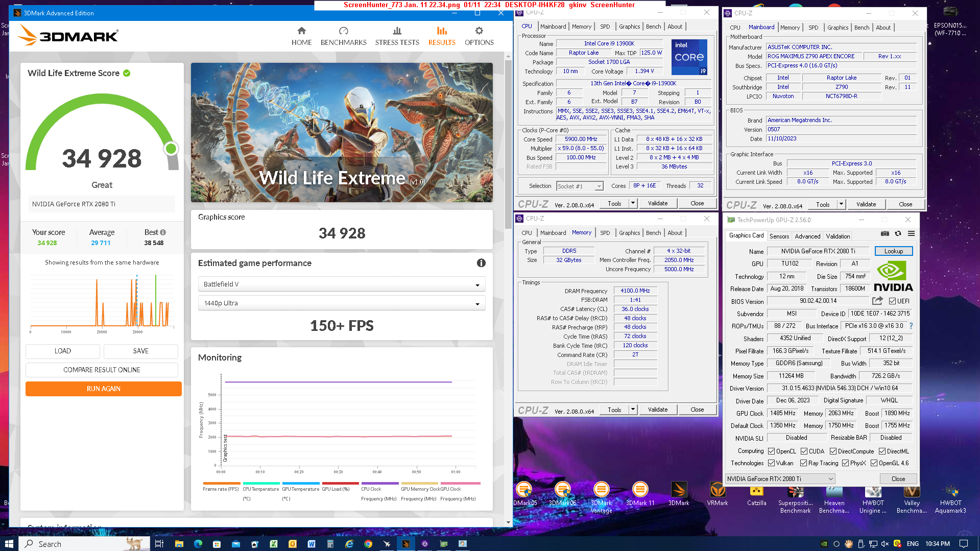
Task: Toggle OpenGL 4.6 checkbox in GPU-Z
Action: coord(874,463)
